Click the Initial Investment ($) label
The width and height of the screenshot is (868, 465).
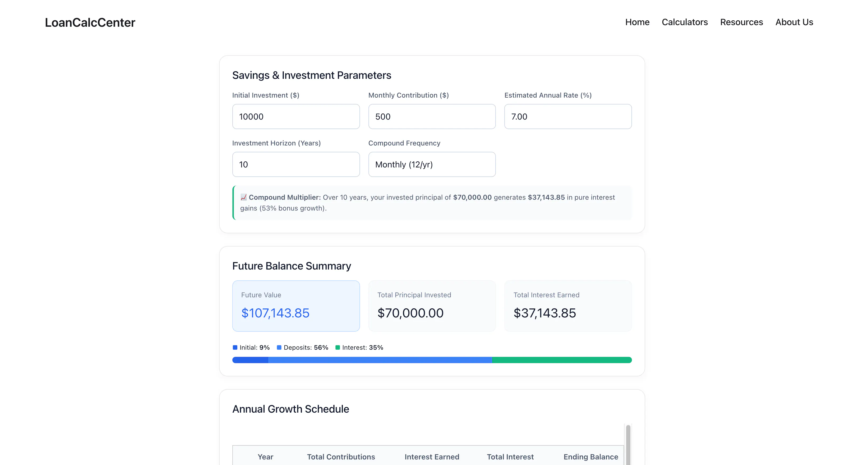pyautogui.click(x=266, y=95)
